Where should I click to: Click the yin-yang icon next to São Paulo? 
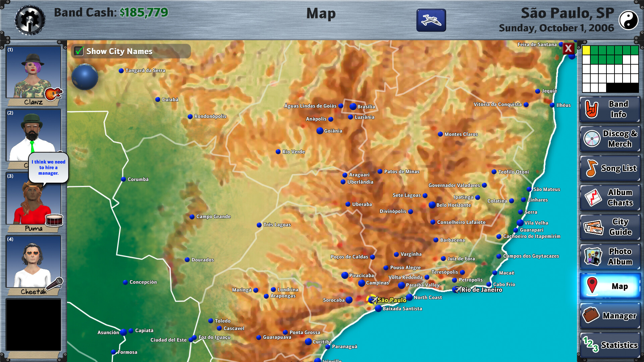pos(629,20)
